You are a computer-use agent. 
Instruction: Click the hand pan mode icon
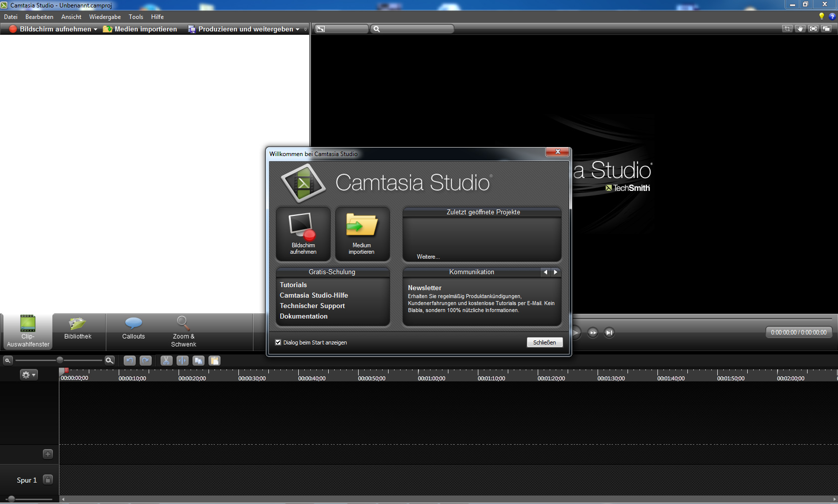pos(800,29)
